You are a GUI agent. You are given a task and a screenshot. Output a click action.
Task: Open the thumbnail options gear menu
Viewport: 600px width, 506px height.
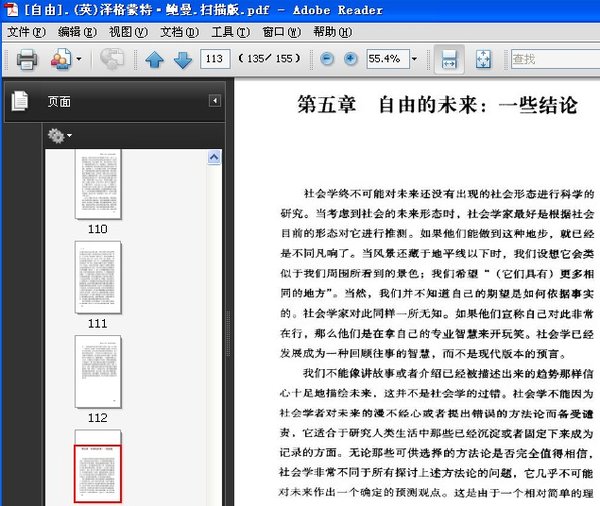tap(57, 135)
